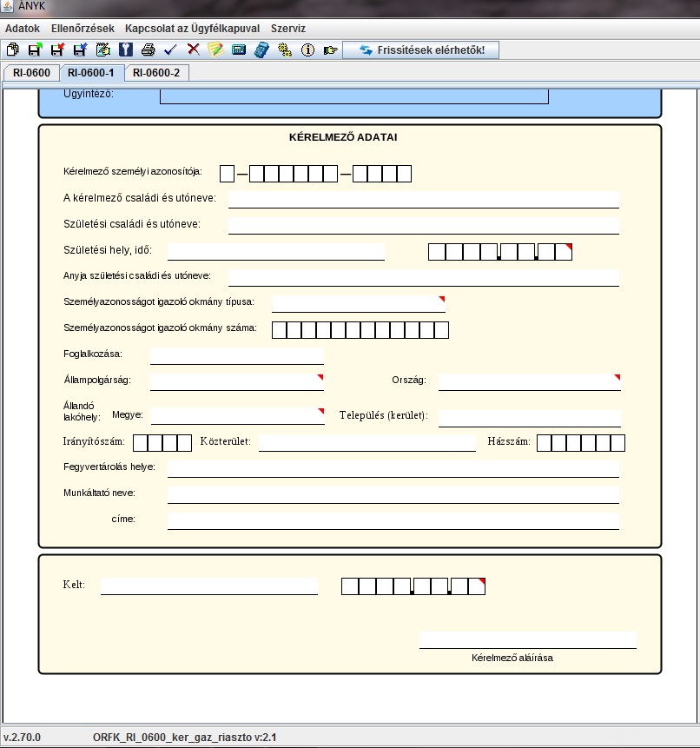The image size is (700, 748).
Task: Click the printer icon
Action: tap(148, 50)
